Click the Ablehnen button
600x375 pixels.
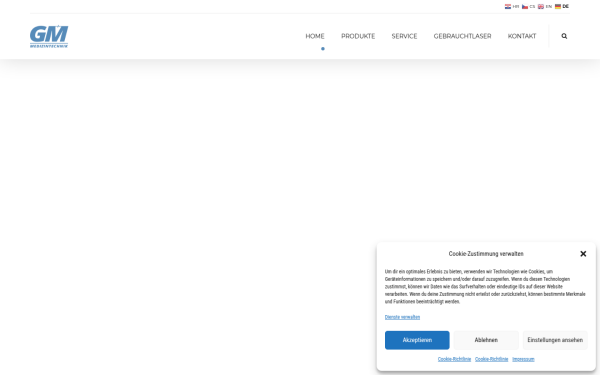tap(486, 340)
